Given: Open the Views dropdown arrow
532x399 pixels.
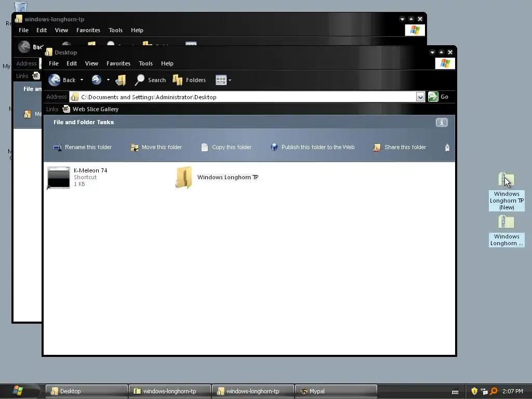Looking at the screenshot, I should pyautogui.click(x=230, y=81).
